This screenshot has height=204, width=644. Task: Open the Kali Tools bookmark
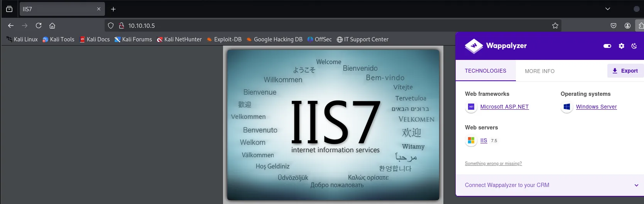[x=58, y=39]
